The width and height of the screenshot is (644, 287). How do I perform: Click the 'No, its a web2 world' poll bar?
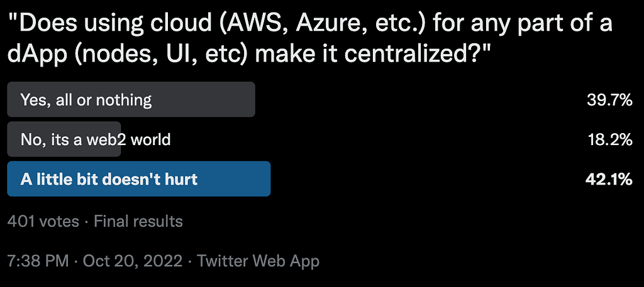point(64,139)
